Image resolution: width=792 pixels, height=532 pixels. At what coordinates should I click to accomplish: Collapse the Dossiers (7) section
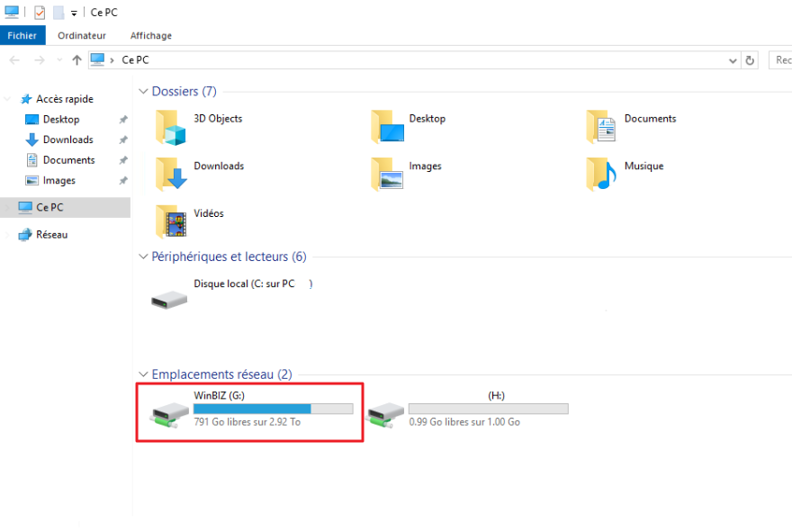tap(143, 92)
